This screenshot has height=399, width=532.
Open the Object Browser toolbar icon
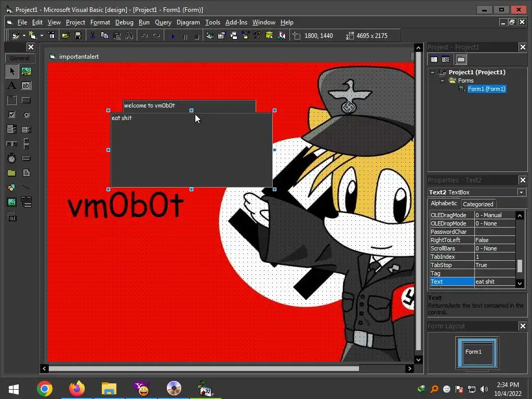tap(246, 36)
